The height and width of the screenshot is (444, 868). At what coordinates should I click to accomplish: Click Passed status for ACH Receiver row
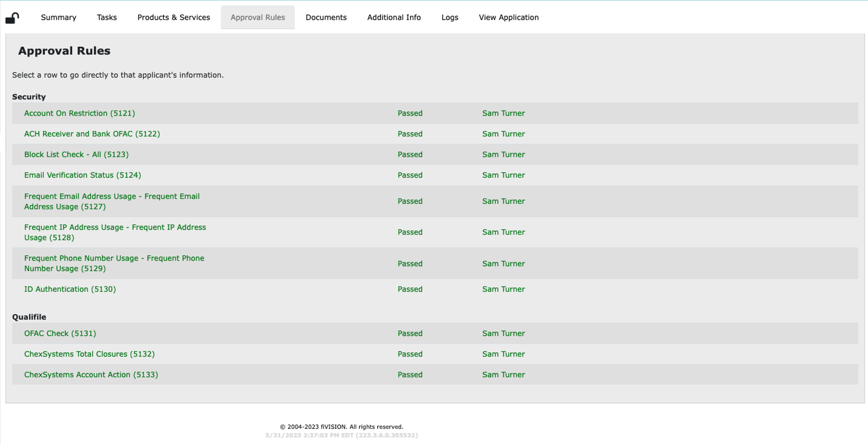[x=410, y=134]
